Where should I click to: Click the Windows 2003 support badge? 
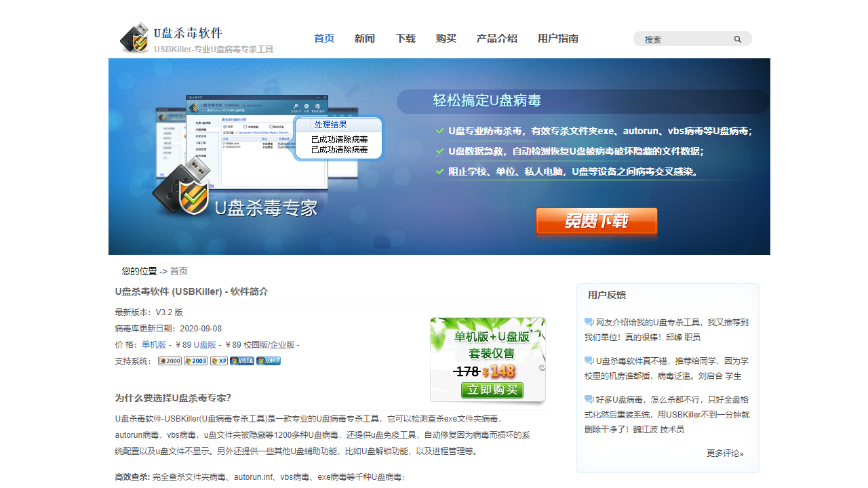tap(195, 361)
